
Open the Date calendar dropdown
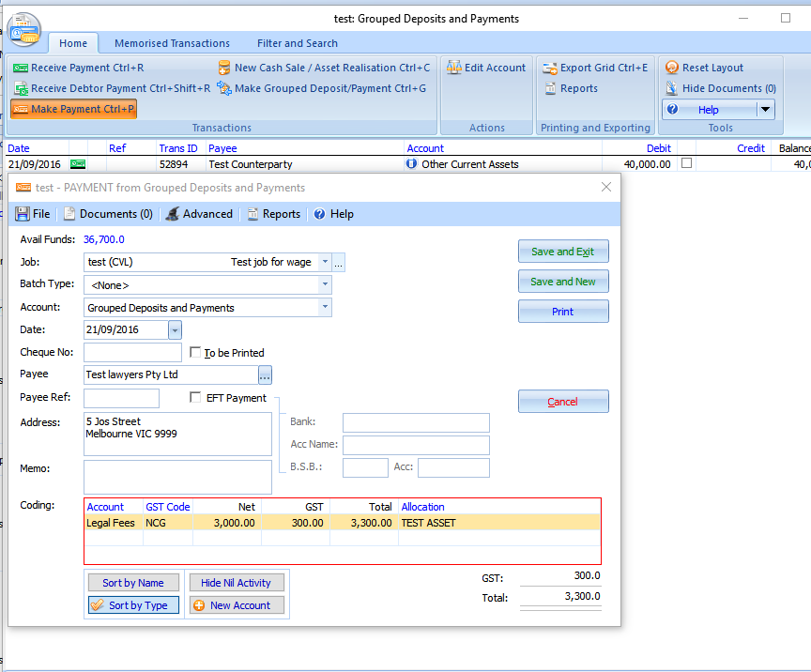tap(175, 330)
